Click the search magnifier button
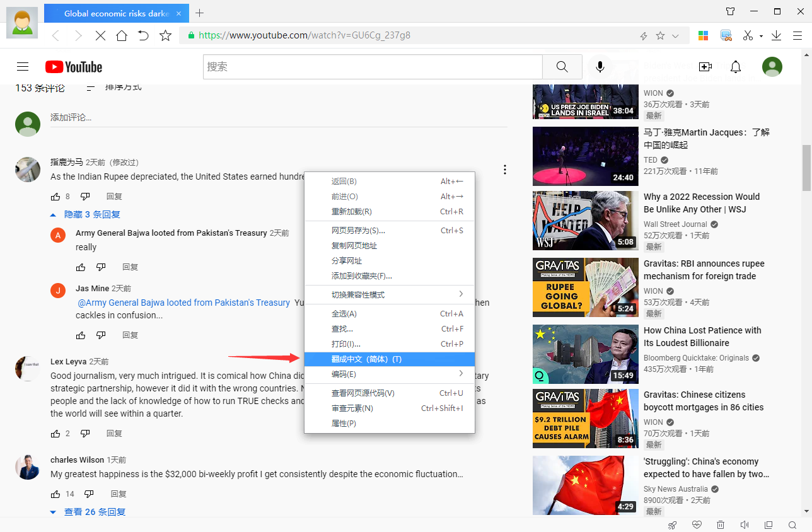 point(562,67)
